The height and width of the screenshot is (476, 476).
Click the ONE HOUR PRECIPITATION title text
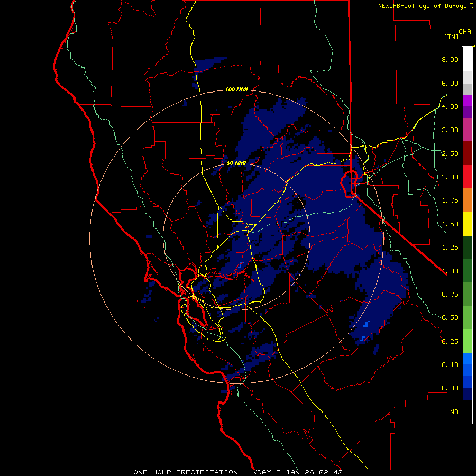186,472
